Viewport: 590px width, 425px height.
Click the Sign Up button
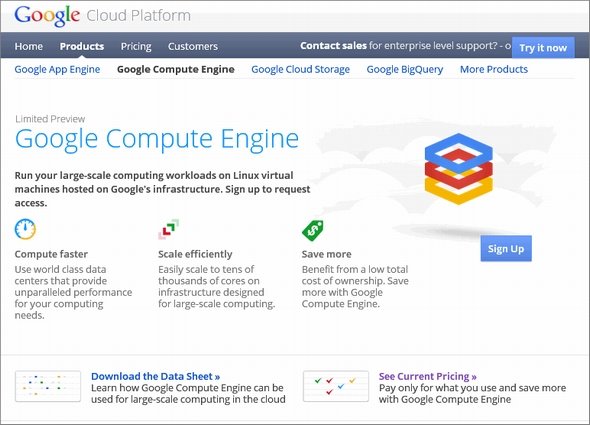[x=506, y=248]
